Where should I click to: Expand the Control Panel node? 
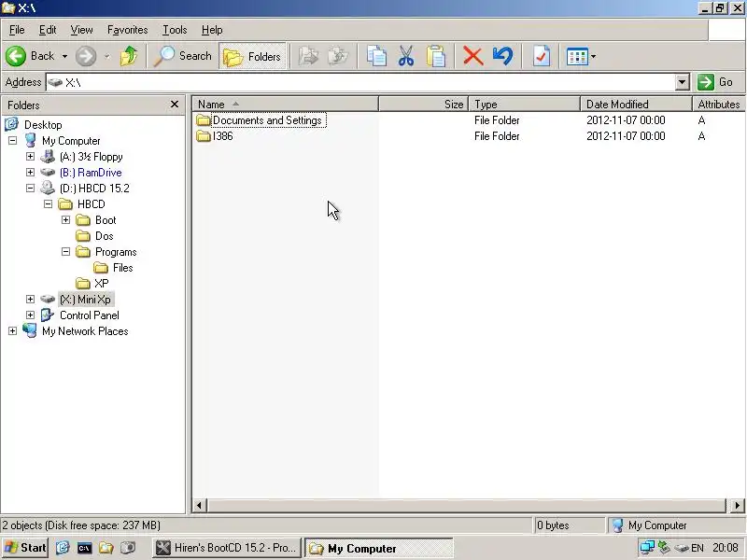[31, 315]
